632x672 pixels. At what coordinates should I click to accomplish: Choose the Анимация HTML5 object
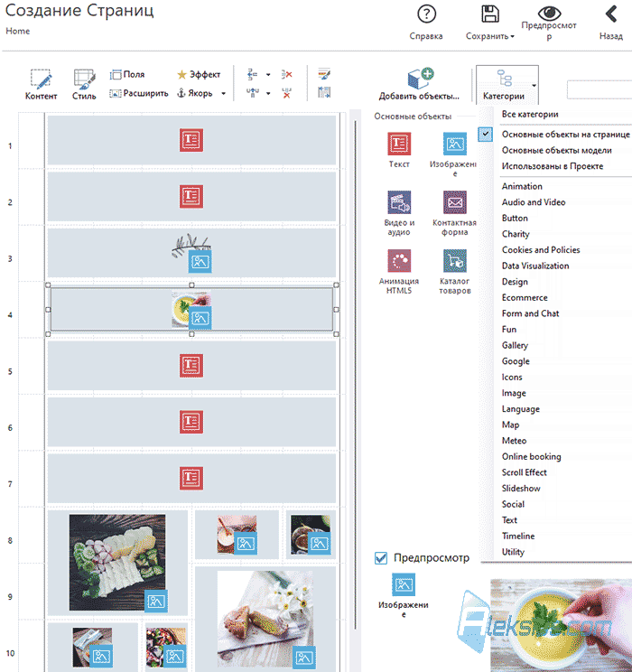coord(399,261)
